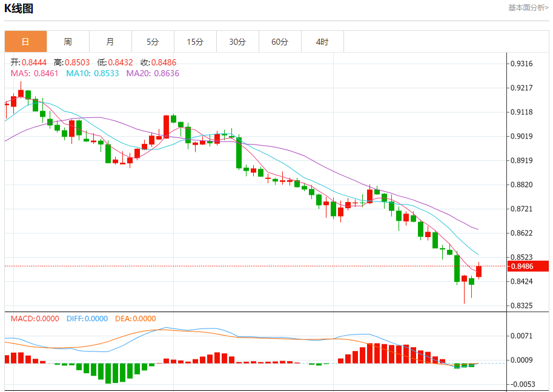This screenshot has height=392, width=553.
Task: Switch to the 月 monthly tab
Action: (110, 42)
